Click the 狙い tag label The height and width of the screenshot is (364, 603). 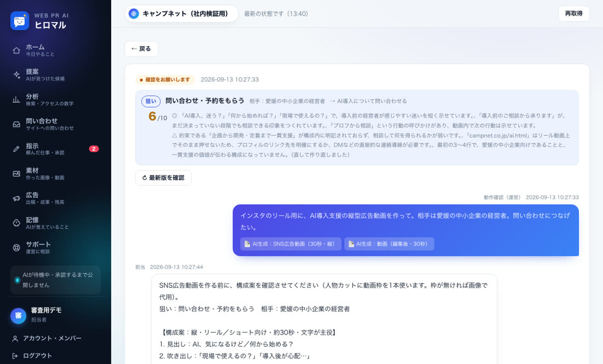pyautogui.click(x=151, y=101)
